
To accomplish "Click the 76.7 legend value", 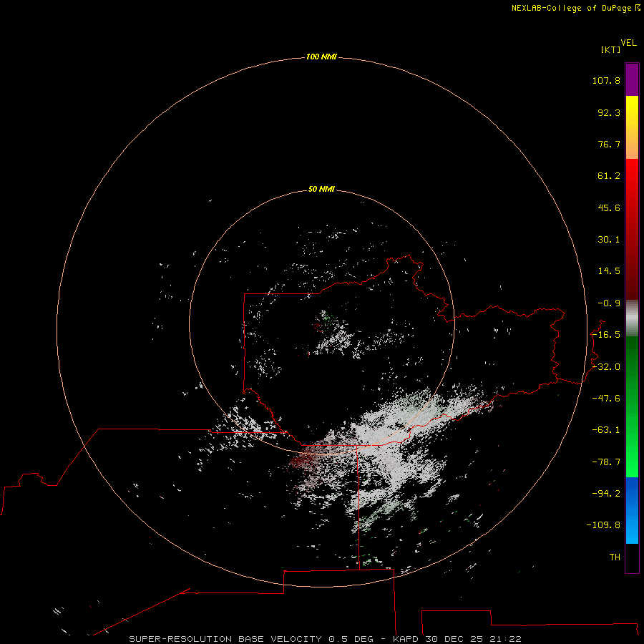I will [x=609, y=145].
